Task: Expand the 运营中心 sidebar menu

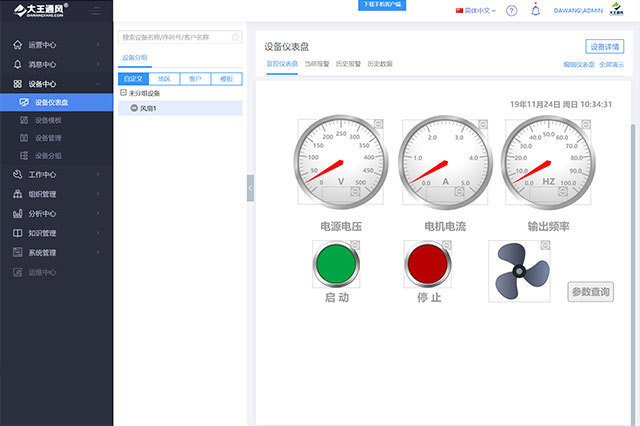Action: (x=56, y=45)
